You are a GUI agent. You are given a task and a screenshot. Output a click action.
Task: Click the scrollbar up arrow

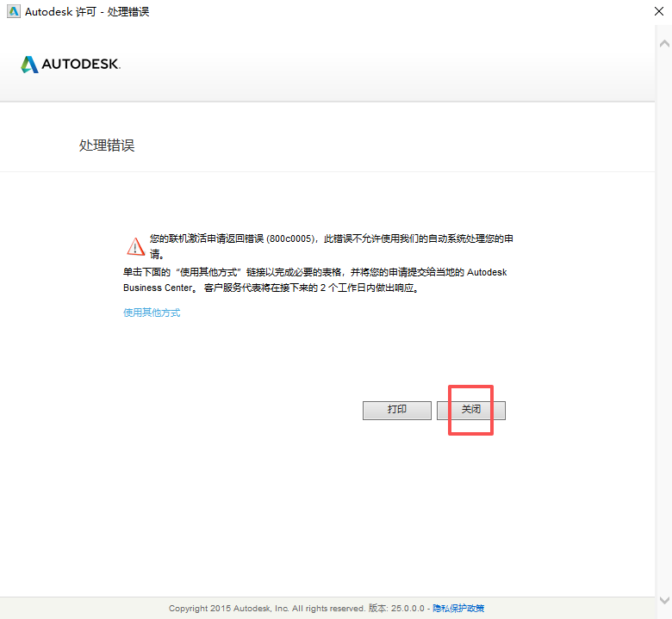pos(664,43)
